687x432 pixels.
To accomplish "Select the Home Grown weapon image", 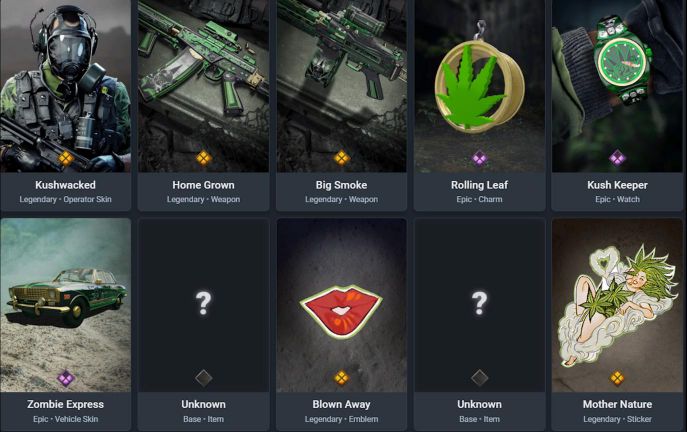I will coord(203,86).
